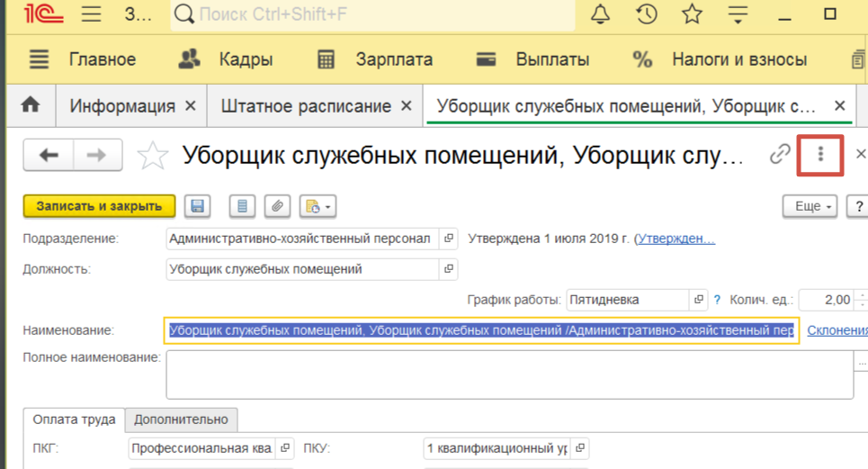Show help for График работы
868x469 pixels.
coord(718,300)
